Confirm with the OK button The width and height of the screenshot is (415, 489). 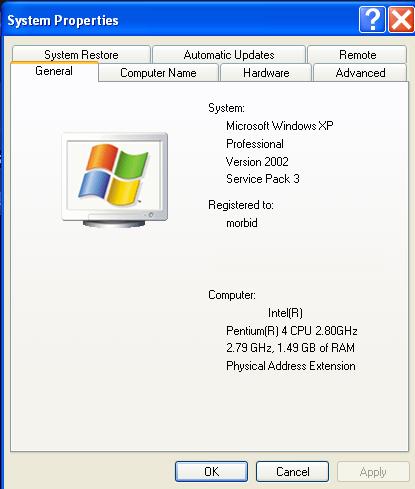tap(211, 471)
